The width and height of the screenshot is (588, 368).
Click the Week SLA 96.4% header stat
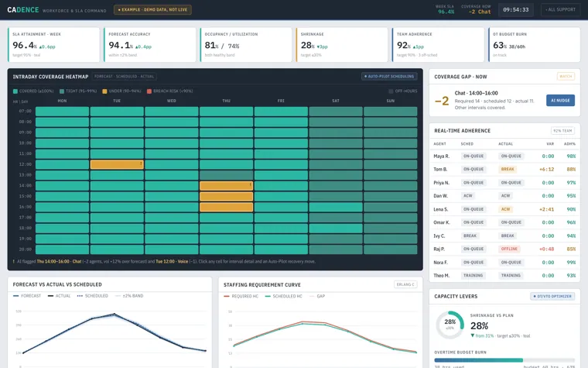point(446,9)
